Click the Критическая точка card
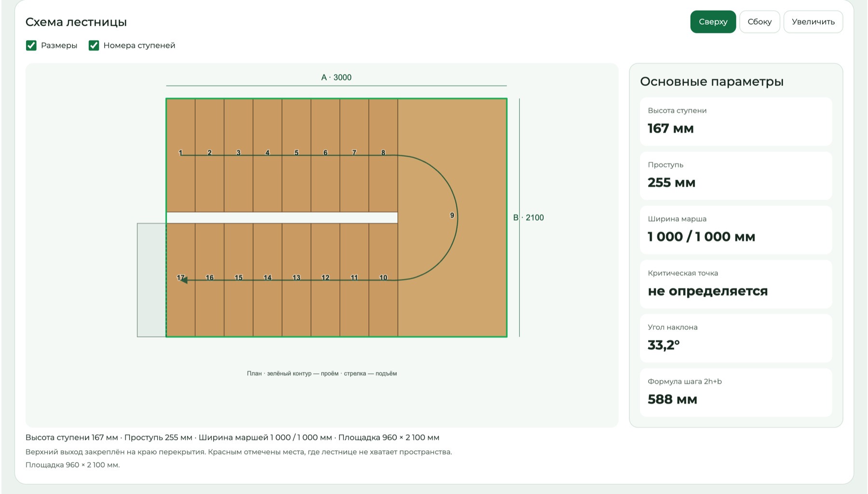The image size is (868, 494). pyautogui.click(x=736, y=284)
